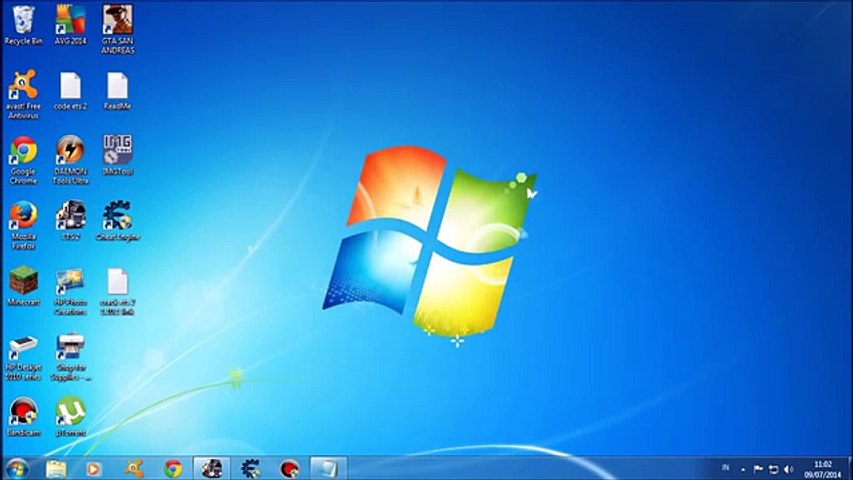Screen dimensions: 853x480
Task: Select the Recycle Bin desktop icon
Action: (23, 25)
